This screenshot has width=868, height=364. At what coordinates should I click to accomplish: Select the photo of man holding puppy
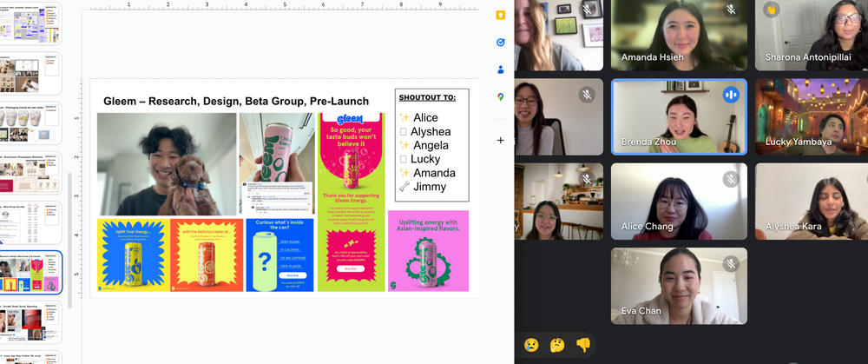click(167, 164)
